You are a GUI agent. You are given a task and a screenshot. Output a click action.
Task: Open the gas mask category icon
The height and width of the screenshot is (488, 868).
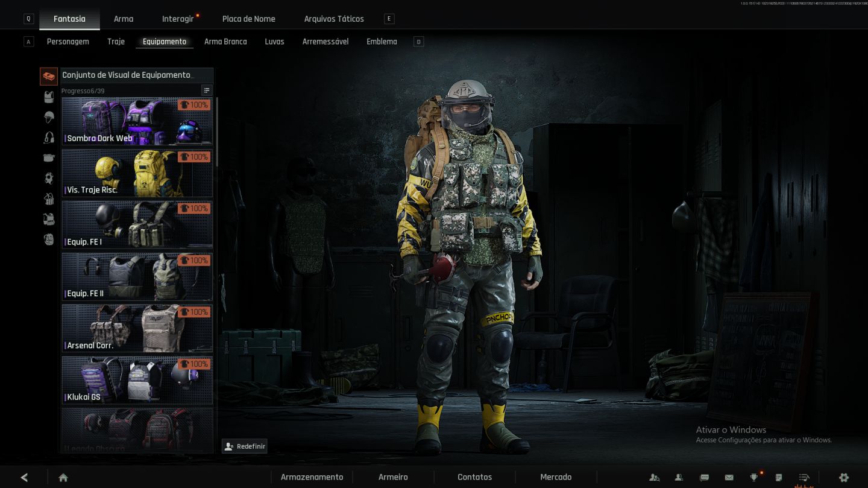coord(49,178)
